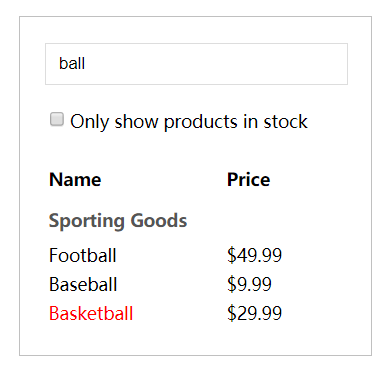Focus the search box containing "ball"
The height and width of the screenshot is (377, 391).
196,64
